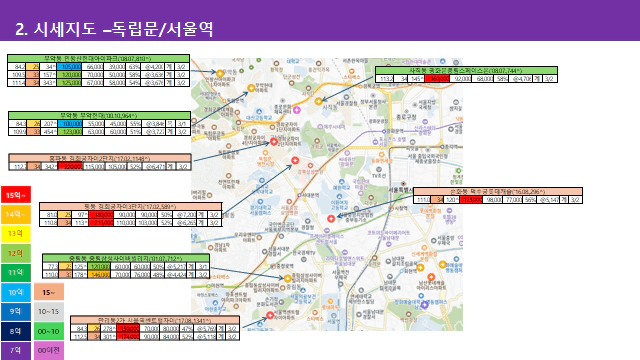Click the 광화문역 subway station icon
This screenshot has height=360, width=640.
[x=384, y=131]
